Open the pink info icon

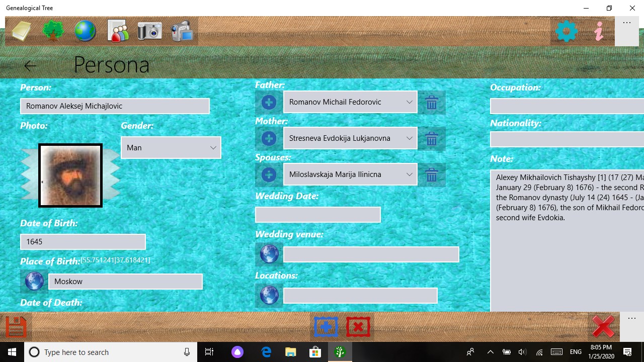tap(599, 32)
